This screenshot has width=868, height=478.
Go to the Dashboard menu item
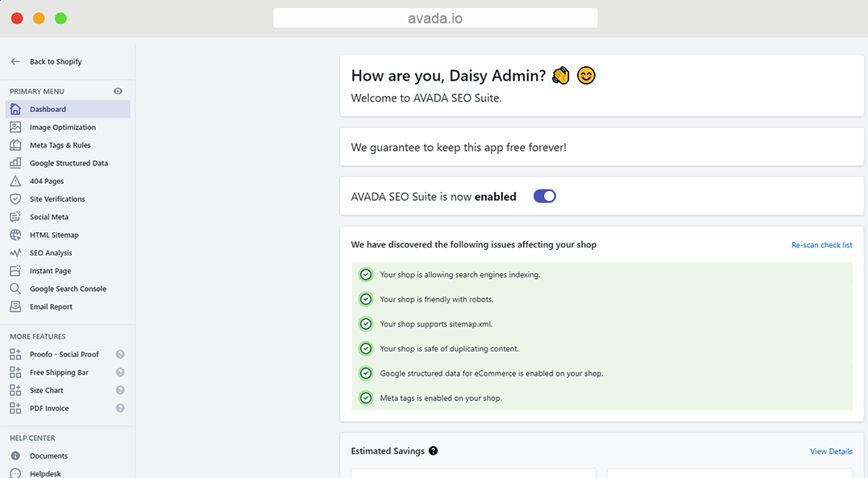pos(48,109)
